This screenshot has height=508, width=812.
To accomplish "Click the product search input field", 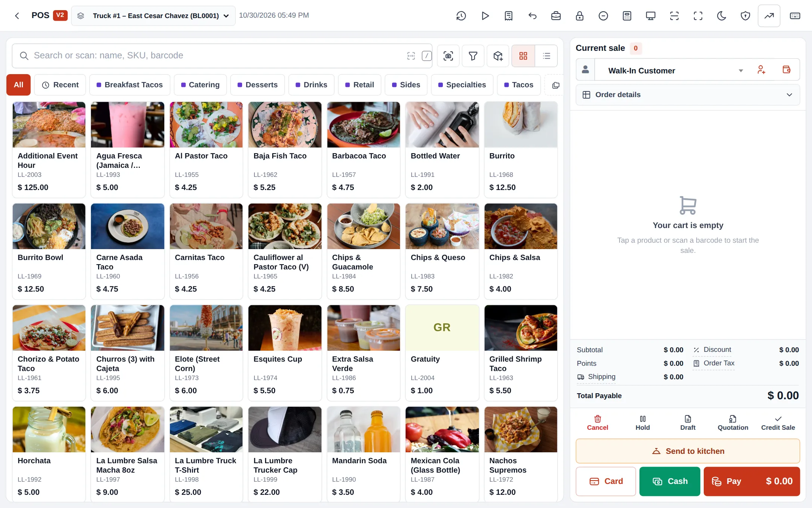I will point(222,56).
